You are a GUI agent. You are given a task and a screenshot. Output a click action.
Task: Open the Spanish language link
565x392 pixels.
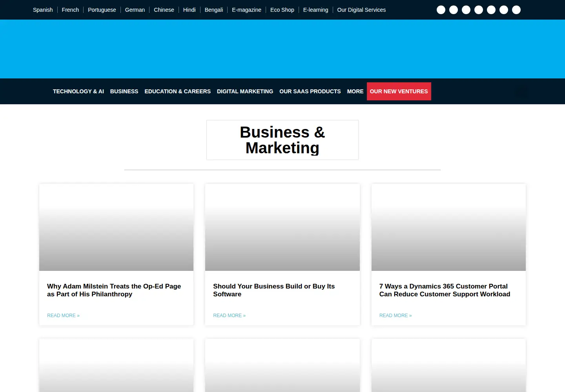[x=43, y=10]
